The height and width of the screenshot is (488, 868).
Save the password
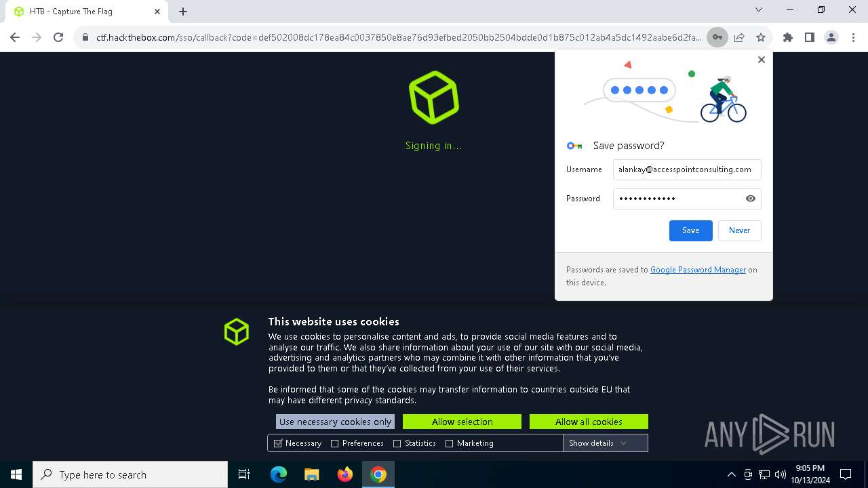691,230
